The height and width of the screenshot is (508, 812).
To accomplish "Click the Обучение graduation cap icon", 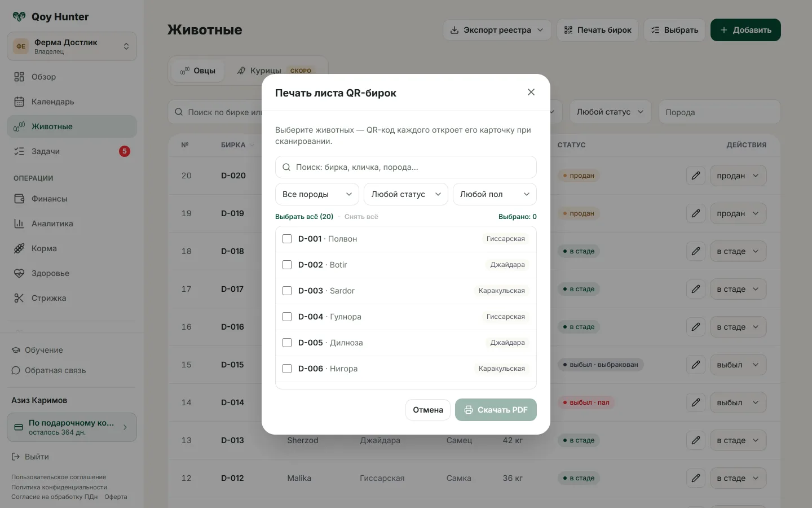I will 16,350.
